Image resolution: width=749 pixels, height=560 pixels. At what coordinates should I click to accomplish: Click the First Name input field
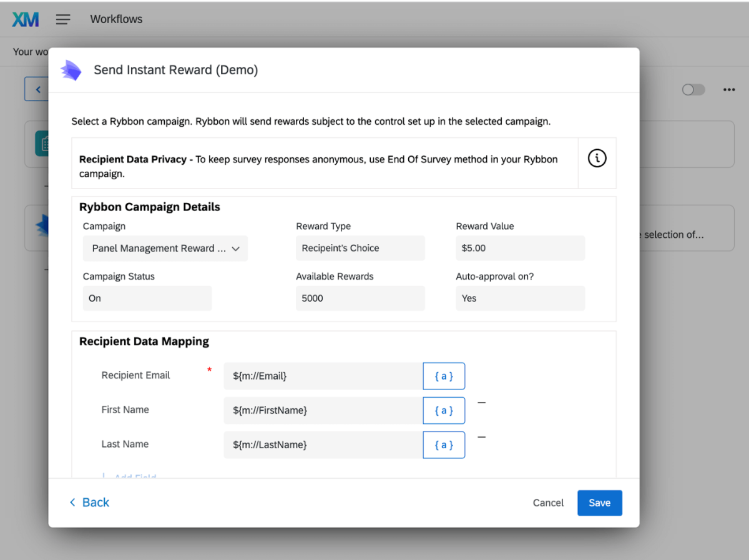click(323, 410)
